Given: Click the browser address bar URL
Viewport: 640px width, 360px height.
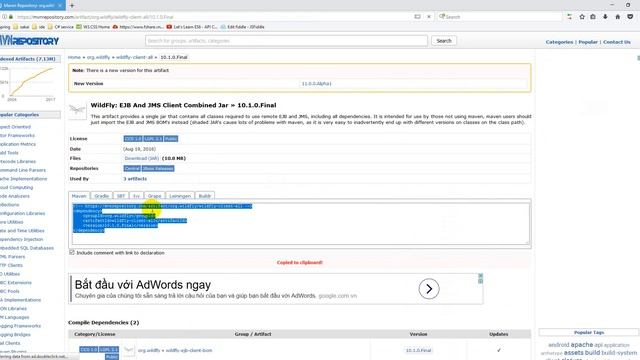Looking at the screenshot, I should (x=96, y=17).
